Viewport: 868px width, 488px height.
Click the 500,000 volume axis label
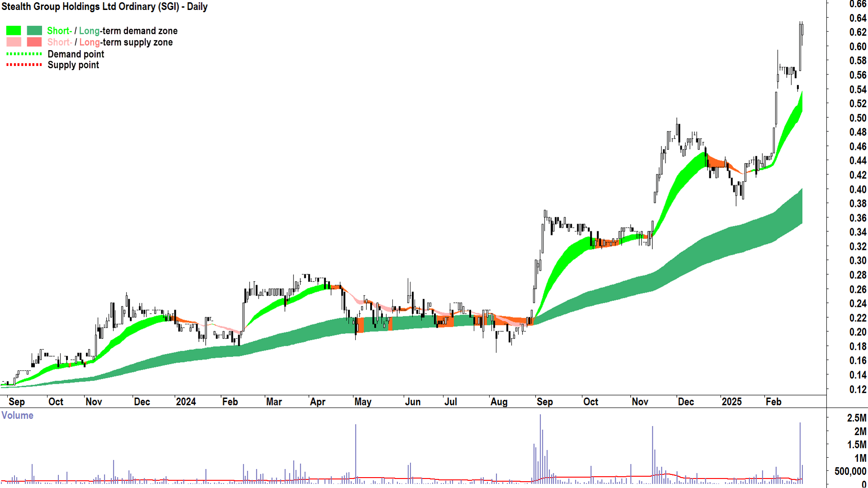[850, 471]
